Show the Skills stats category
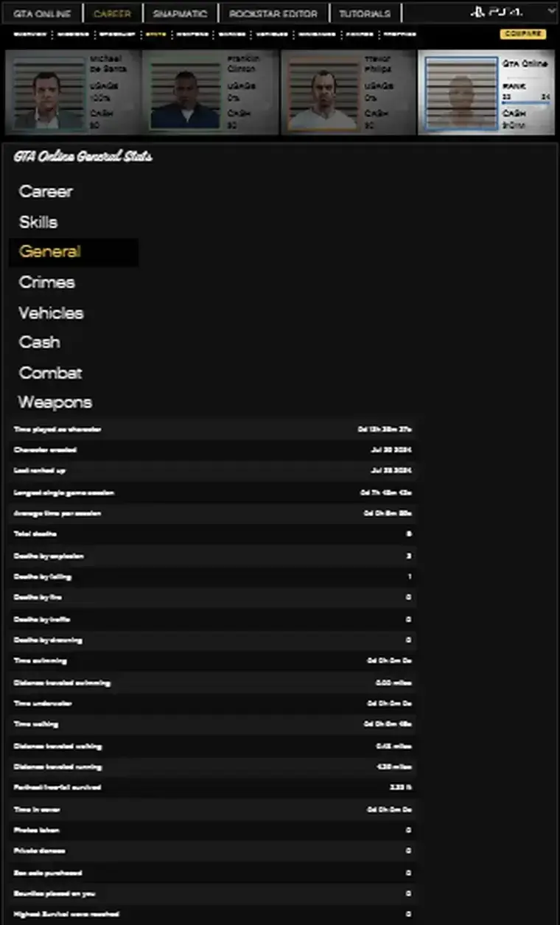Image resolution: width=560 pixels, height=925 pixels. coord(38,222)
